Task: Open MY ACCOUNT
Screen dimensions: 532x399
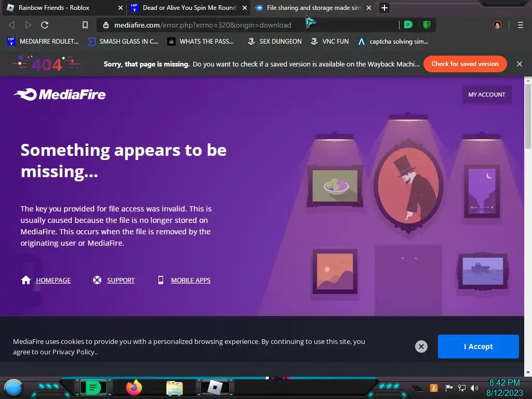Action: point(486,95)
